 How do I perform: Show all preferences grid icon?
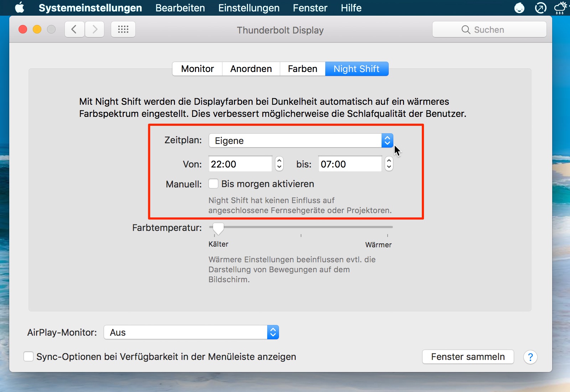(123, 29)
